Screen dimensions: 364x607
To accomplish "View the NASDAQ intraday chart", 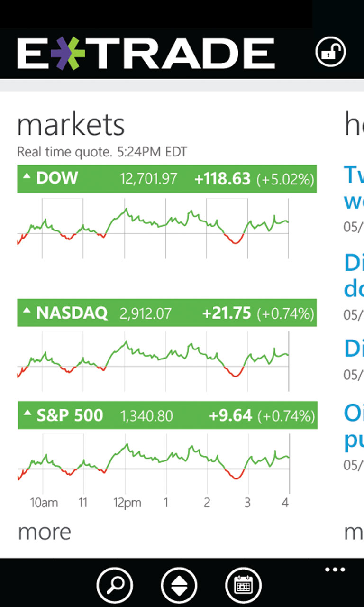I will point(153,360).
